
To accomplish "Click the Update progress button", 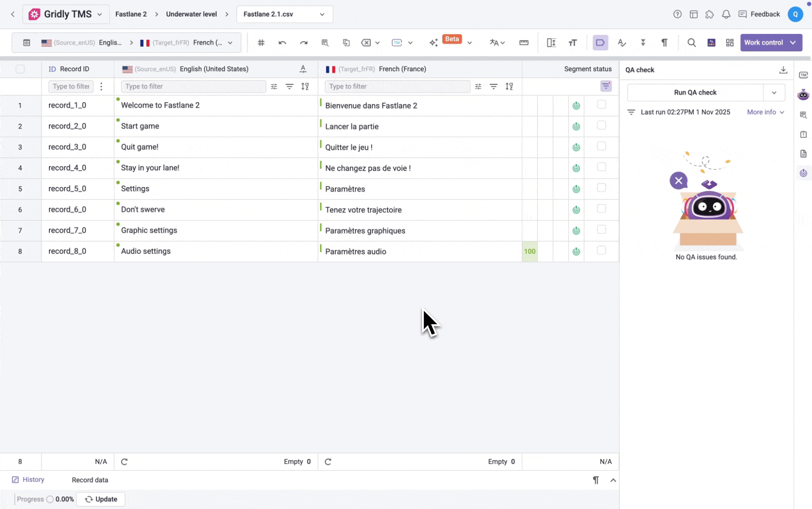I will point(101,499).
